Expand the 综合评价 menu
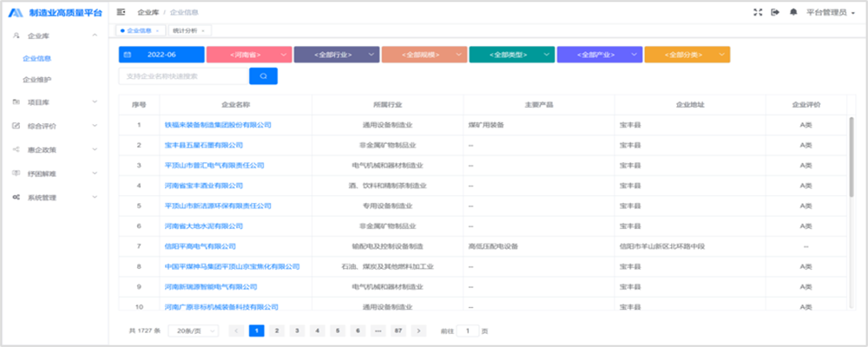Viewport: 868px width, 347px height. tap(95, 126)
